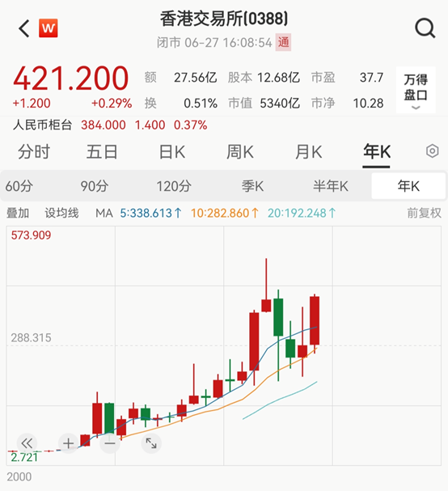Viewport: 448px width, 491px height.
Task: Switch to 分时 tab
Action: 34,152
